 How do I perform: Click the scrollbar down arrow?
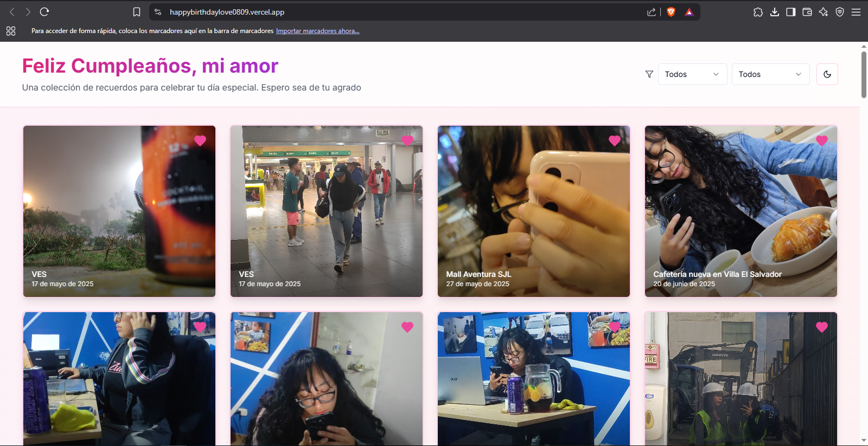[x=864, y=441]
